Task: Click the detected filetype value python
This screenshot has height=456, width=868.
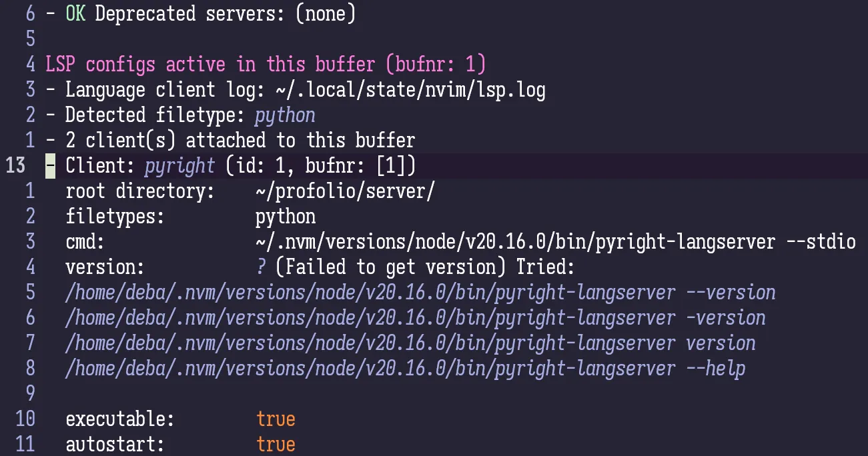Action: tap(285, 115)
